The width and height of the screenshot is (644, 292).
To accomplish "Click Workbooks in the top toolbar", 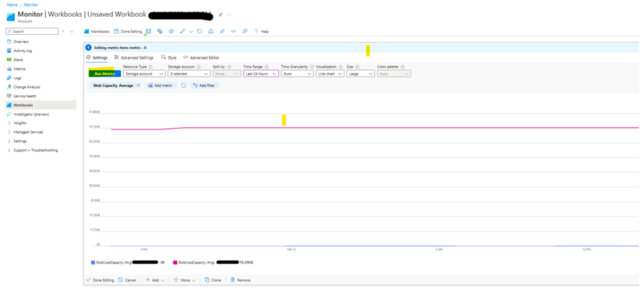I will (x=97, y=31).
